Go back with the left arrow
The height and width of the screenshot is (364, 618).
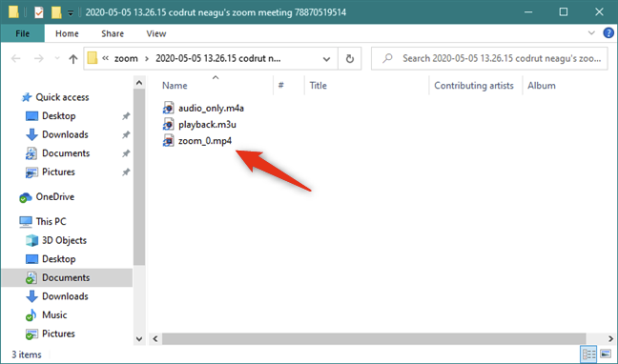pos(16,59)
